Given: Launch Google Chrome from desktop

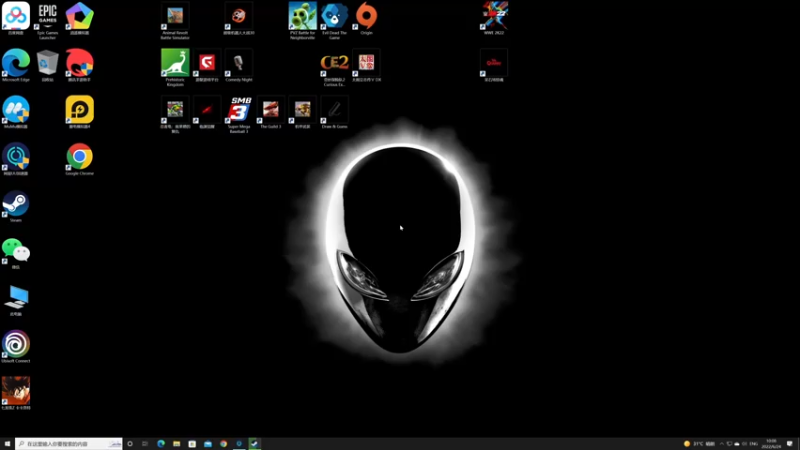Looking at the screenshot, I should 80,159.
